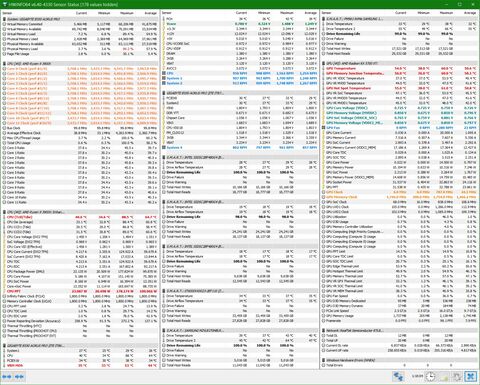Open the remote network monitoring icon

pos(398,377)
